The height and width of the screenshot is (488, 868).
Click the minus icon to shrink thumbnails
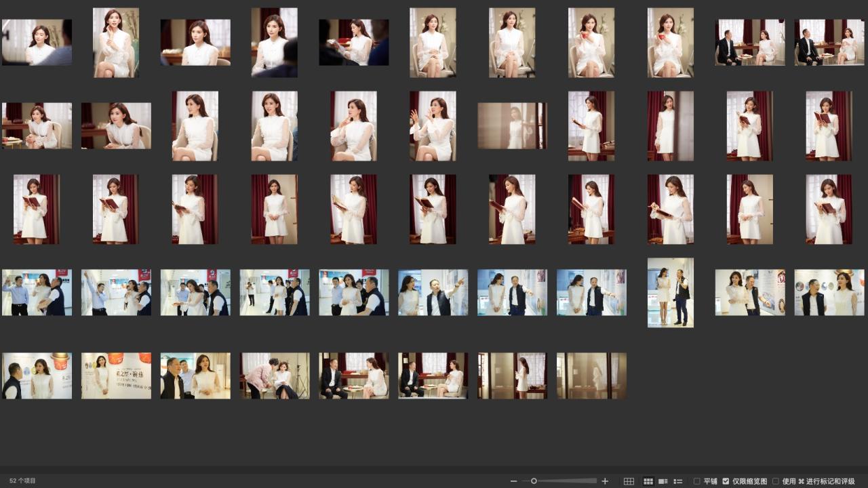point(513,481)
